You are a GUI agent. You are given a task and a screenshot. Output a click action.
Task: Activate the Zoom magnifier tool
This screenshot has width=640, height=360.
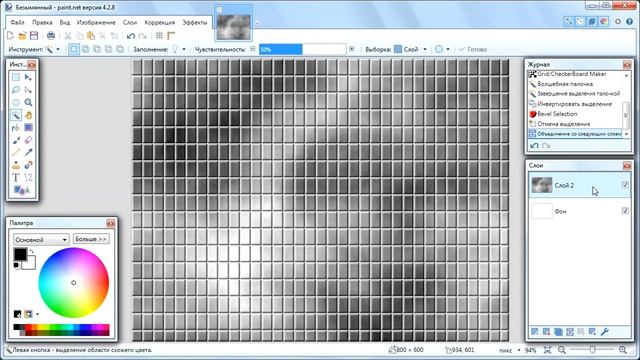[28, 102]
